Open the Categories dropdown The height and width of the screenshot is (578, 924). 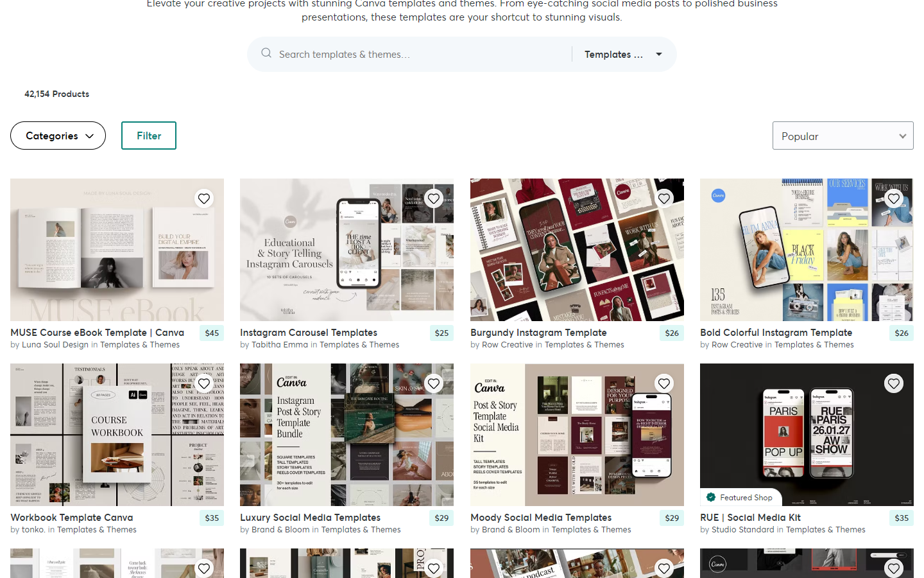[58, 136]
